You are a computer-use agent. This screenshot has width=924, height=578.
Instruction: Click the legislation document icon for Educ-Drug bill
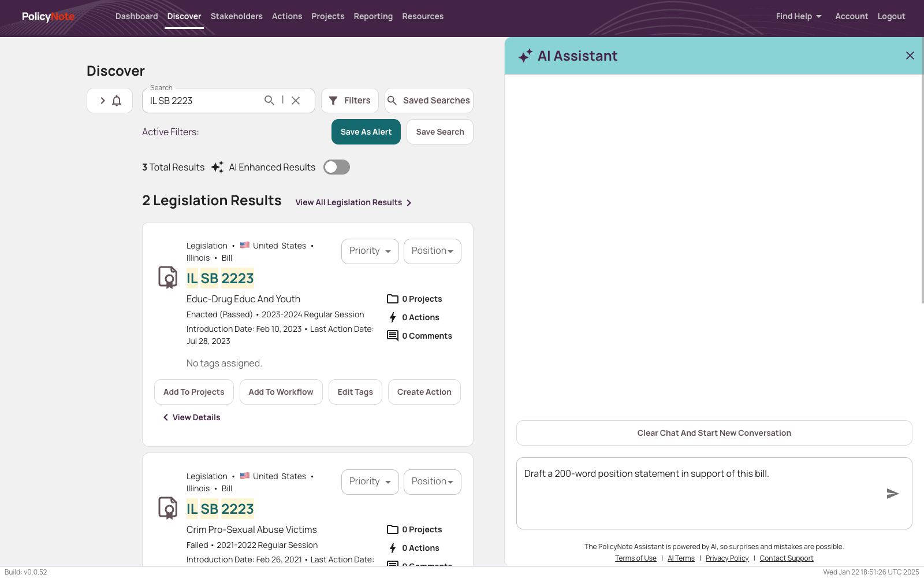168,277
